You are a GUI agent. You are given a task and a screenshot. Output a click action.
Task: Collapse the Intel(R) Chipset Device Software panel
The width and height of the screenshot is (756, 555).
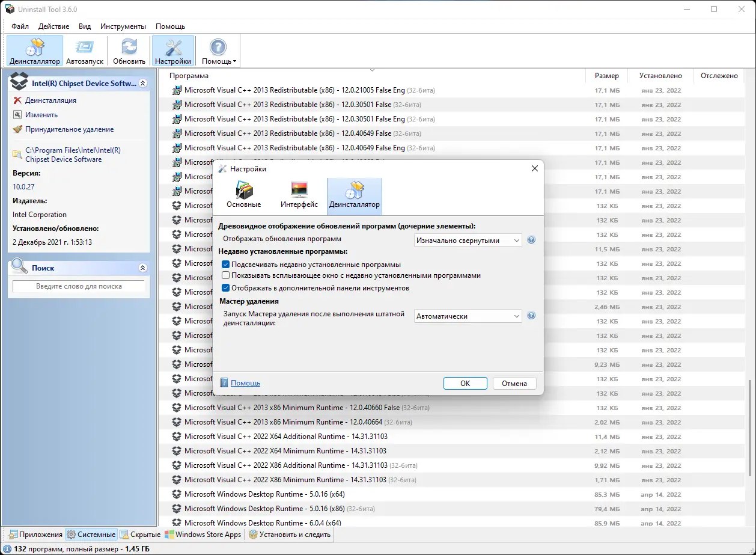click(143, 84)
